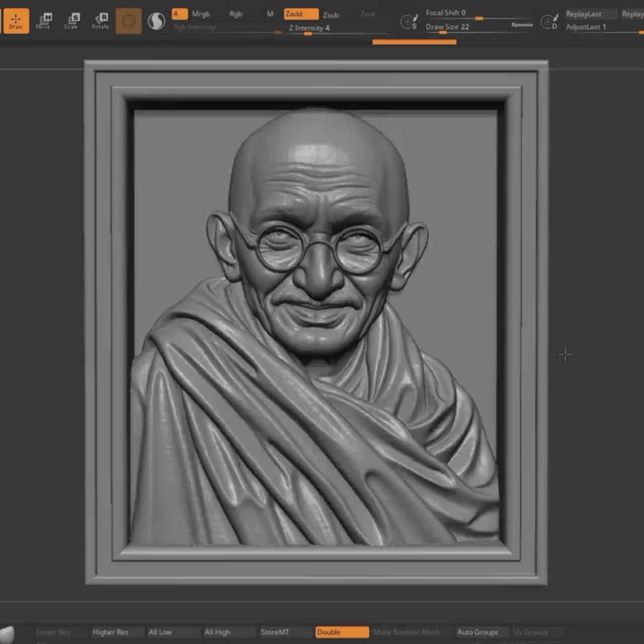Click the ReplayLast button
The width and height of the screenshot is (644, 644).
pyautogui.click(x=590, y=14)
